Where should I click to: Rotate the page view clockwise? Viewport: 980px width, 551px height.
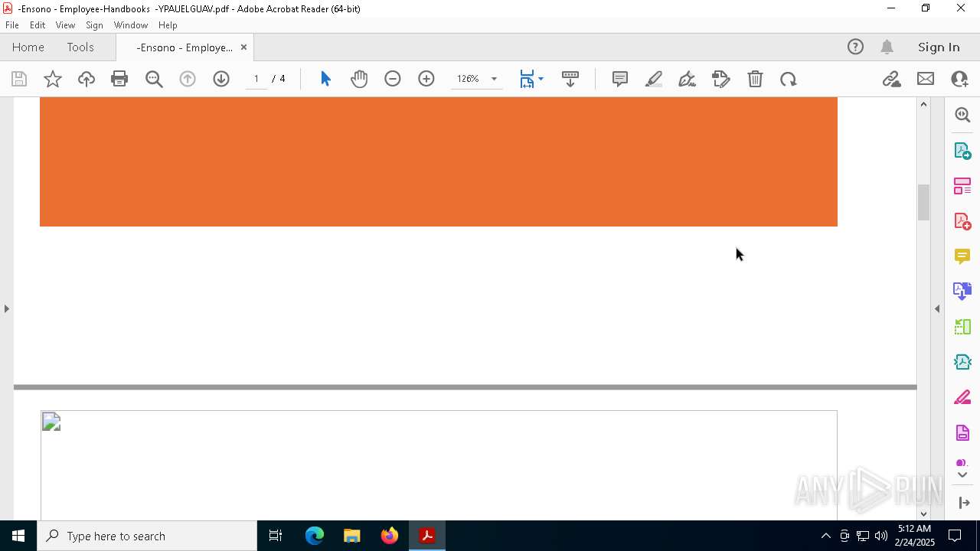click(x=789, y=79)
